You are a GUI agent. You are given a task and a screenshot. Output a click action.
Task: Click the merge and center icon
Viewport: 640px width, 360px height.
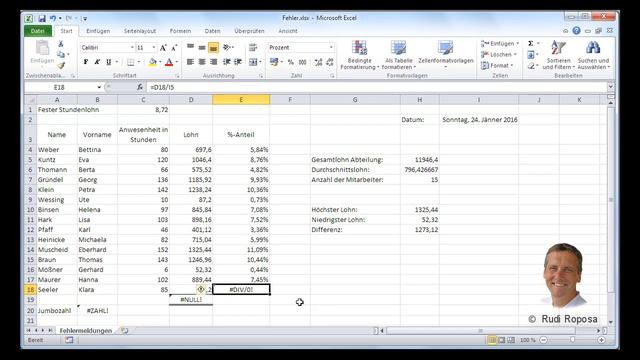click(x=253, y=62)
